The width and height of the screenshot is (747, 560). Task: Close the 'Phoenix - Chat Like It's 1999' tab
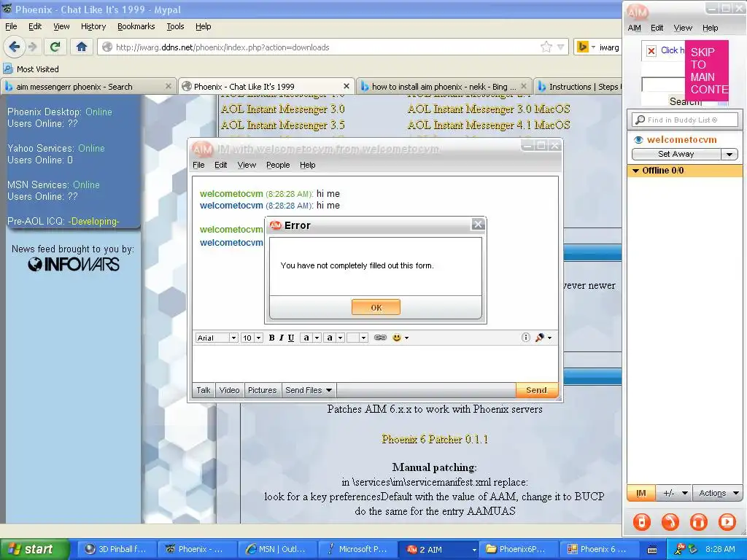[x=347, y=86]
